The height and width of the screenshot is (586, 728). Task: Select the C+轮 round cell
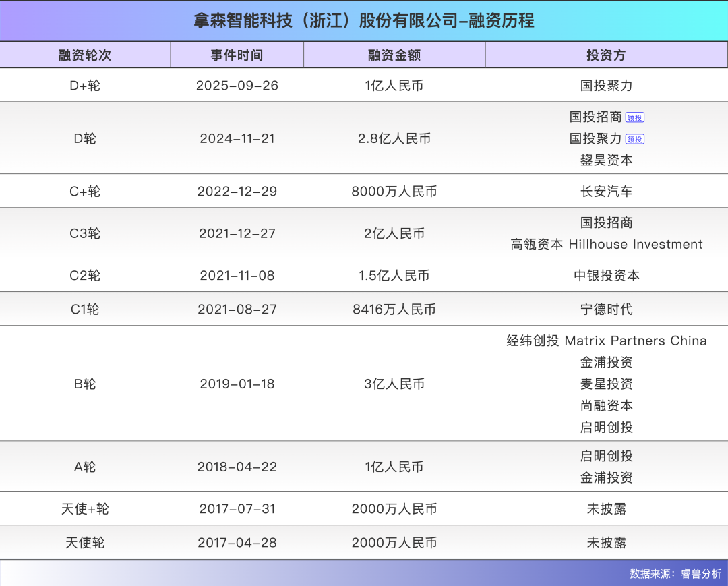tap(85, 192)
